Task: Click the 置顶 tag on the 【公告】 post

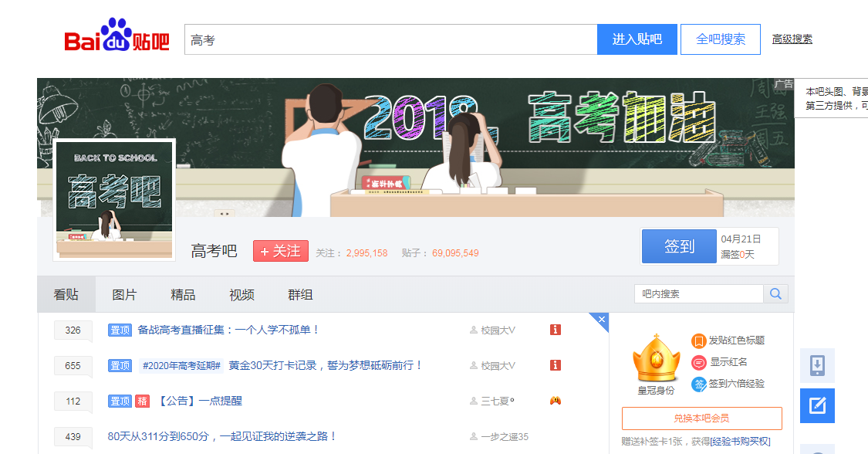Action: point(120,401)
